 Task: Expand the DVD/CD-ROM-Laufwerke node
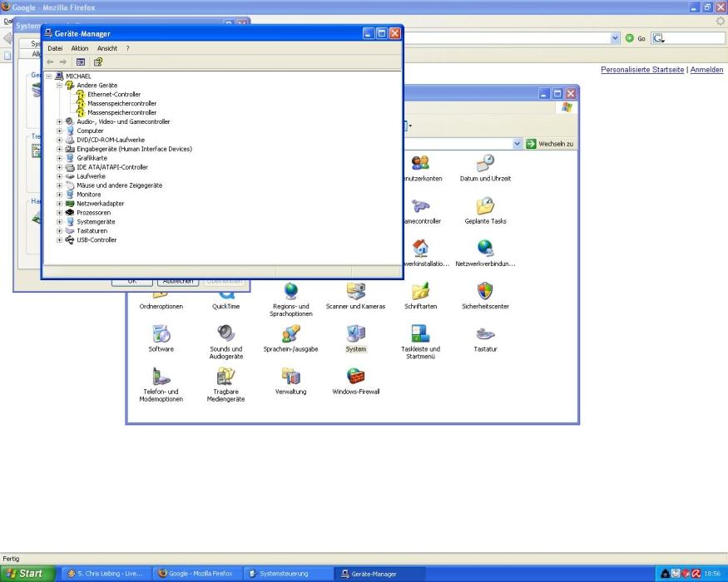pyautogui.click(x=59, y=140)
